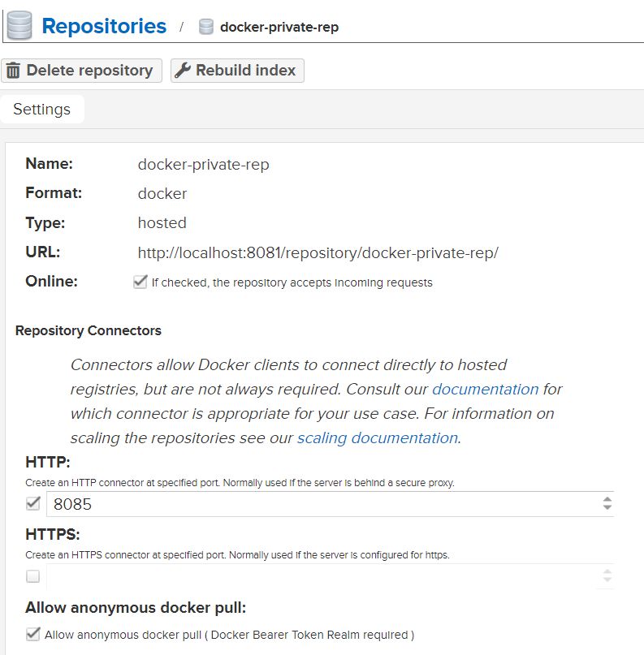Open the scaling documentation link
The height and width of the screenshot is (655, 644).
tap(377, 437)
